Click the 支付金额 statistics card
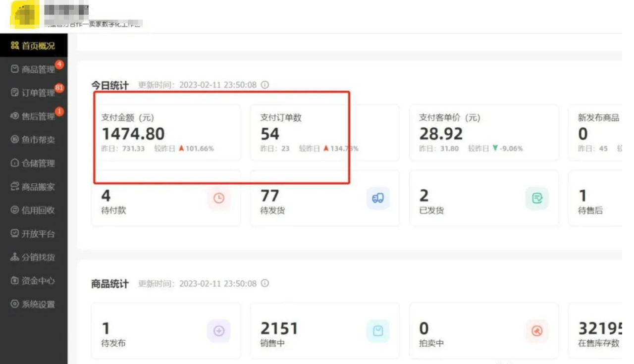Image resolution: width=634 pixels, height=364 pixels. [166, 132]
